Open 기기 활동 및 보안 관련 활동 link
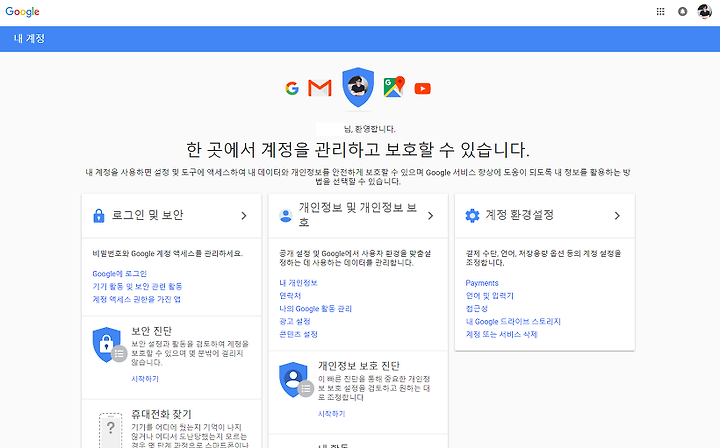This screenshot has width=720, height=448. pos(137,286)
